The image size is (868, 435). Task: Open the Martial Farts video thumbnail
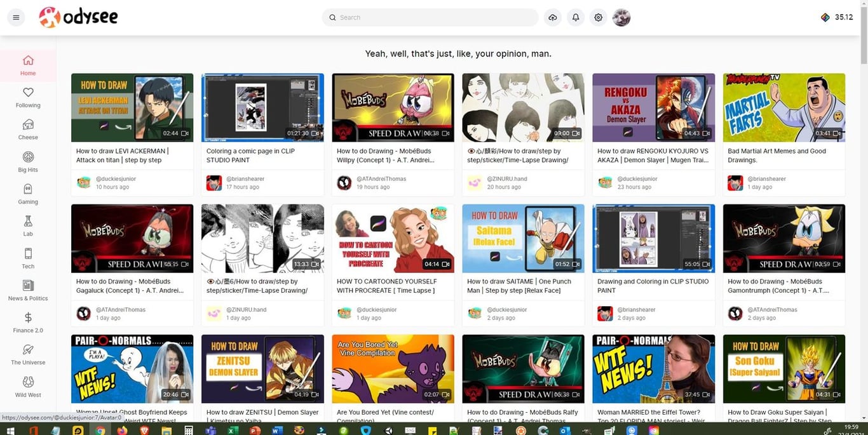pyautogui.click(x=784, y=107)
